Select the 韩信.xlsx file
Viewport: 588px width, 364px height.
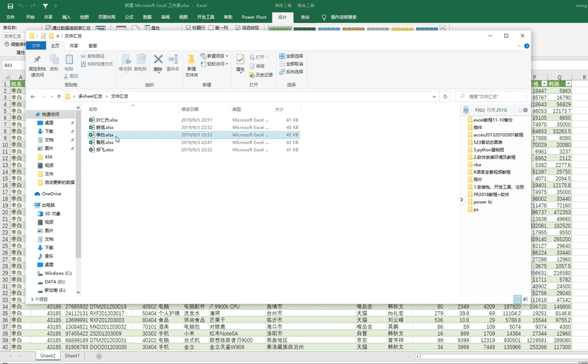point(105,127)
